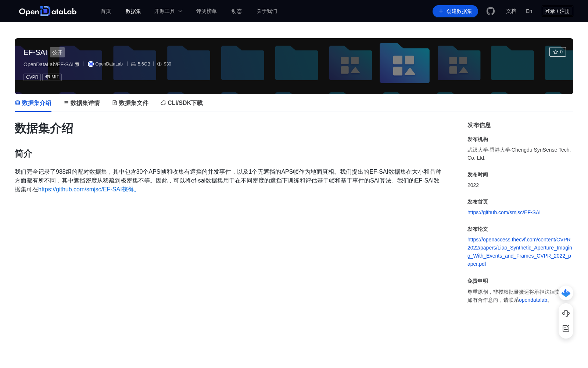Click the 简介 heading
Viewport: 588px width, 368px height.
point(24,153)
